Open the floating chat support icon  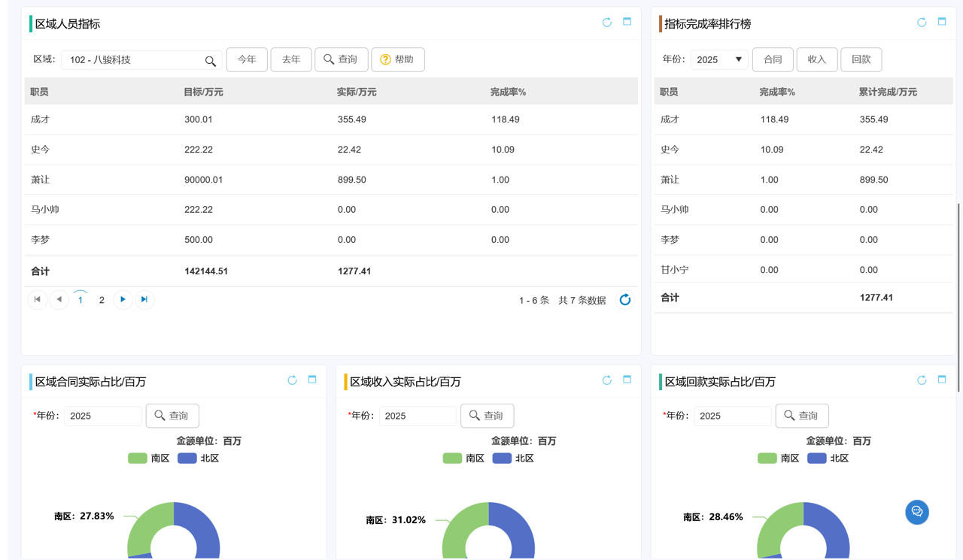tap(916, 512)
